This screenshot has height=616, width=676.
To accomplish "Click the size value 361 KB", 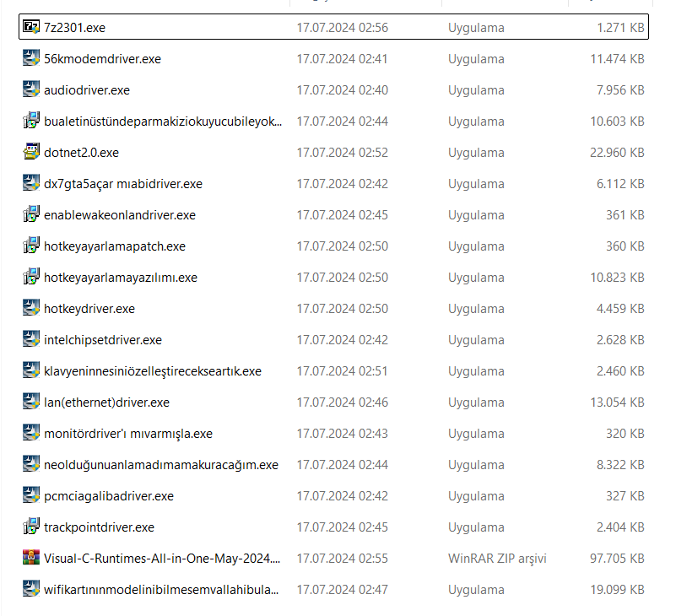I will pyautogui.click(x=625, y=214).
